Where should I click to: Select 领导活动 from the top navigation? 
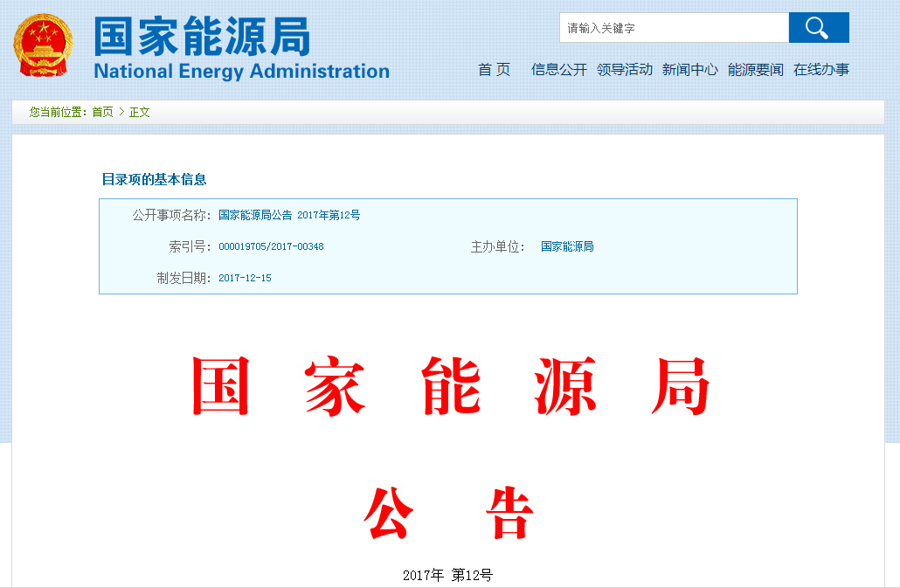(624, 70)
